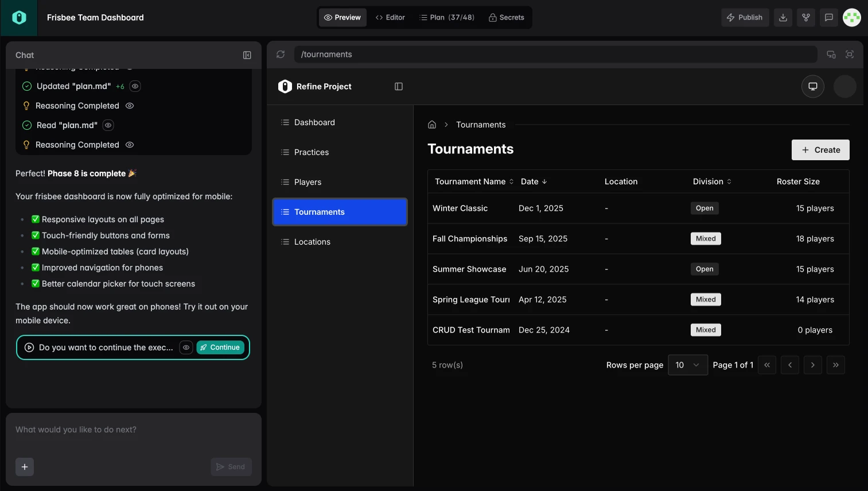Show the diff for Updated plan.md
868x491 pixels.
point(135,86)
